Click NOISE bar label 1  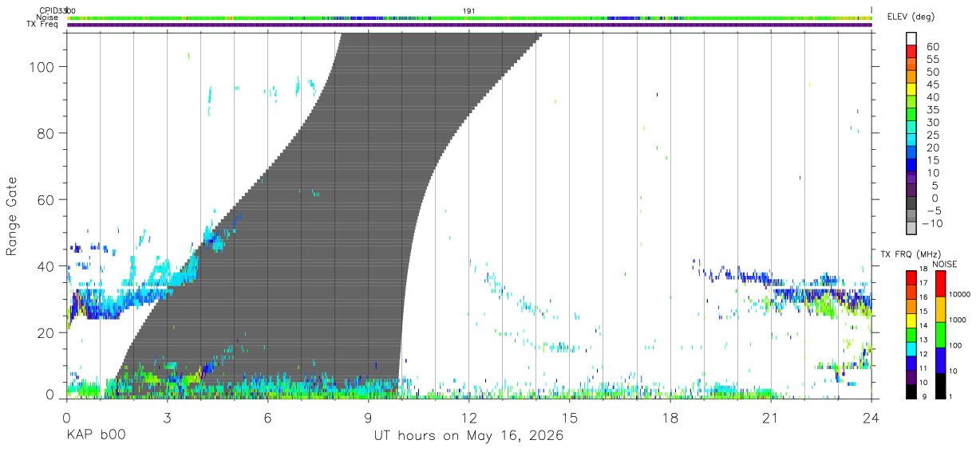pyautogui.click(x=952, y=396)
